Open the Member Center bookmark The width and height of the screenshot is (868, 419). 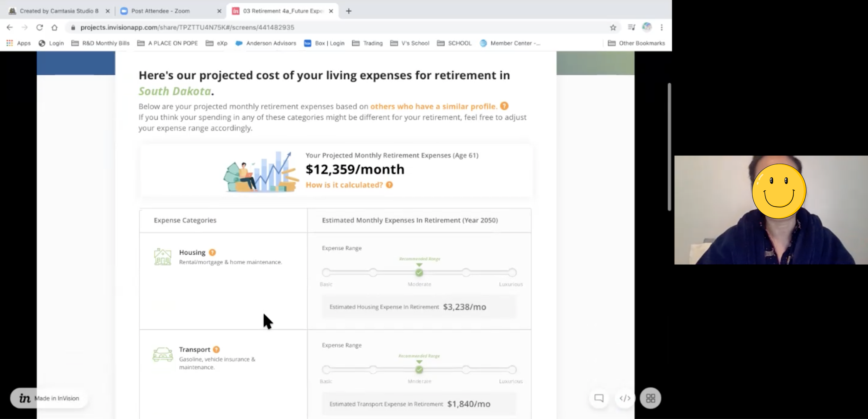(x=510, y=43)
